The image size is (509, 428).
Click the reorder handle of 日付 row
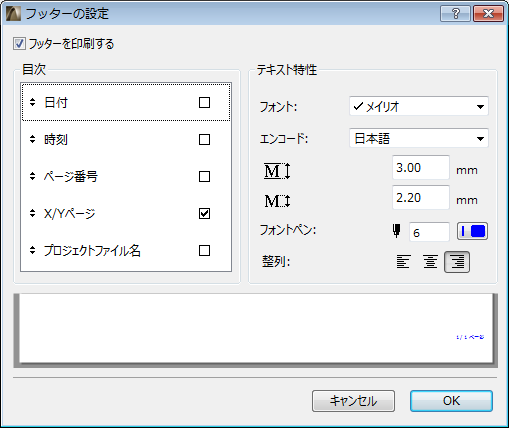32,102
